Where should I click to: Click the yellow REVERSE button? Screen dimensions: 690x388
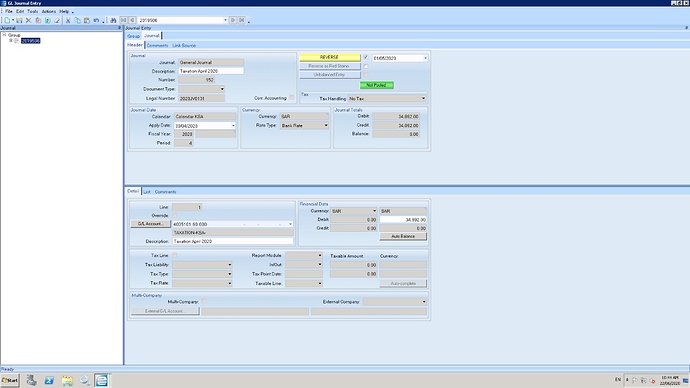click(330, 57)
